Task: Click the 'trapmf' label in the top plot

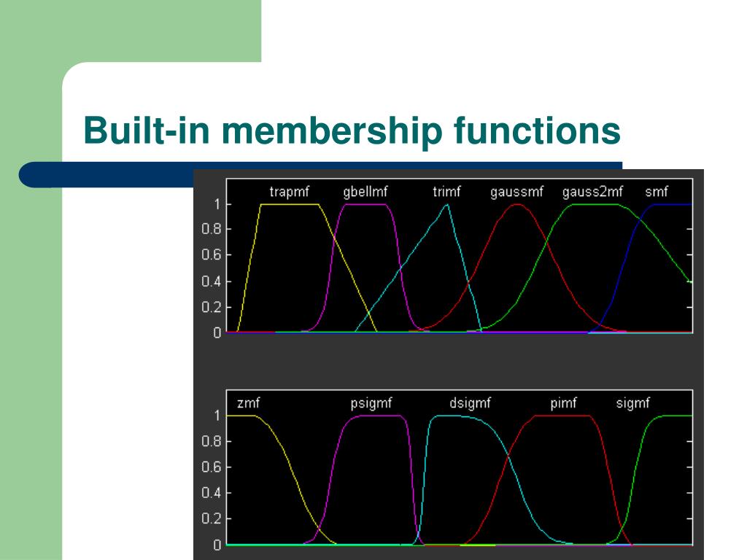Action: point(289,192)
